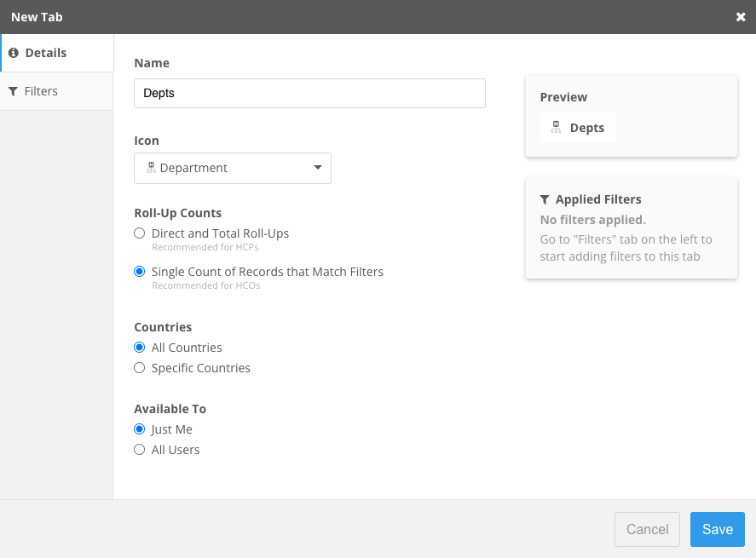Select Direct and Total Roll-Ups option
This screenshot has width=756, height=558.
click(140, 233)
